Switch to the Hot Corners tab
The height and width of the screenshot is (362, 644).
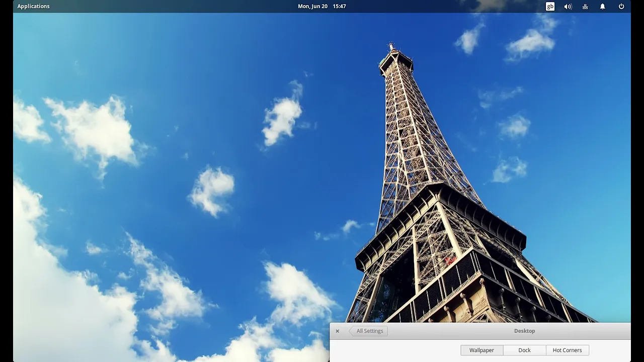point(567,350)
